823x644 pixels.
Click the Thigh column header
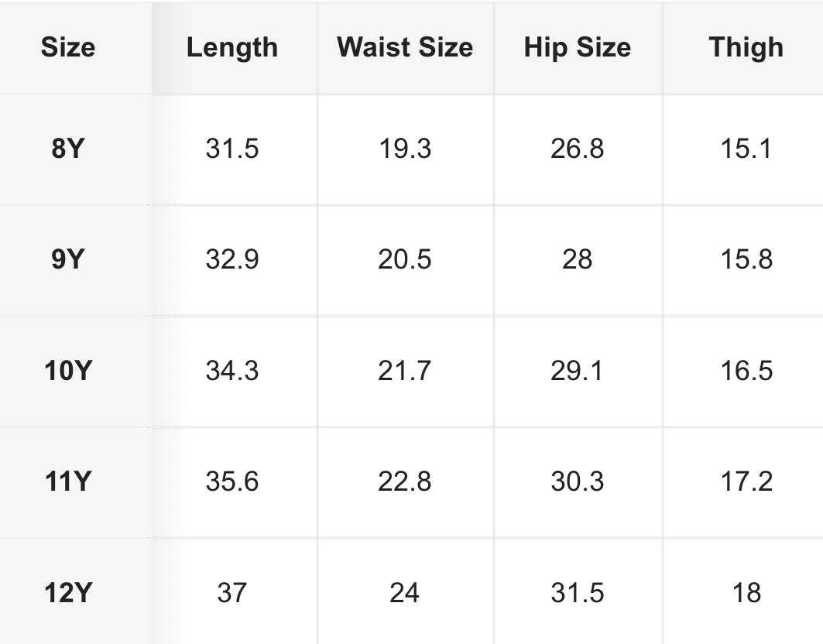click(x=746, y=47)
